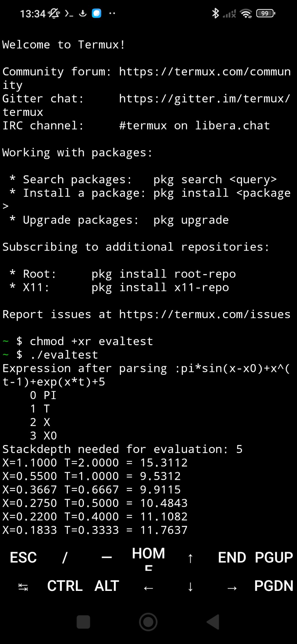Open the termux.com/issues link

pyautogui.click(x=205, y=314)
